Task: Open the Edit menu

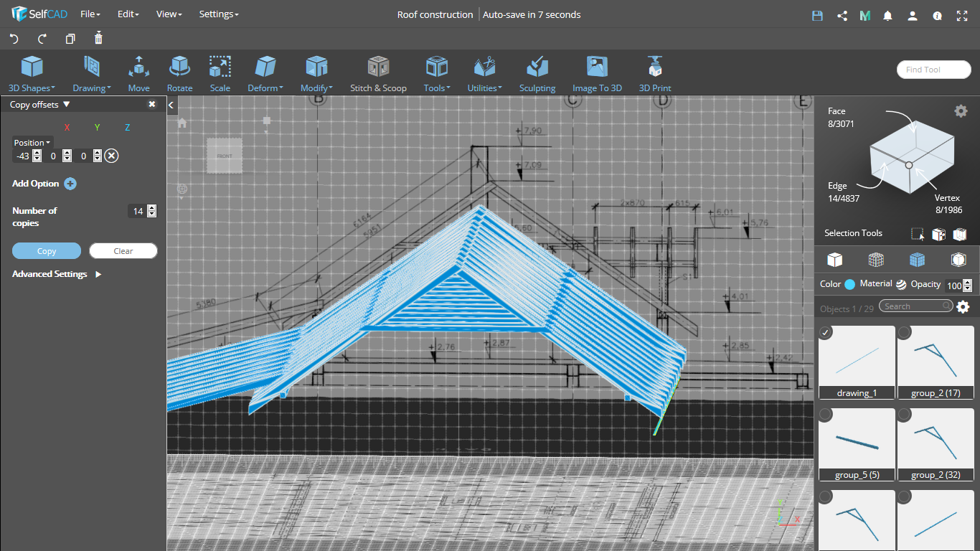Action: [x=128, y=14]
